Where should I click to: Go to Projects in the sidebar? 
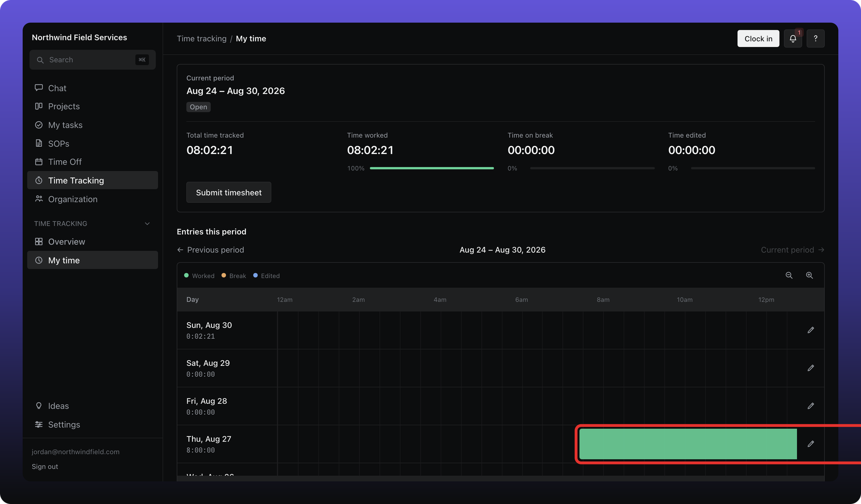pyautogui.click(x=93, y=106)
